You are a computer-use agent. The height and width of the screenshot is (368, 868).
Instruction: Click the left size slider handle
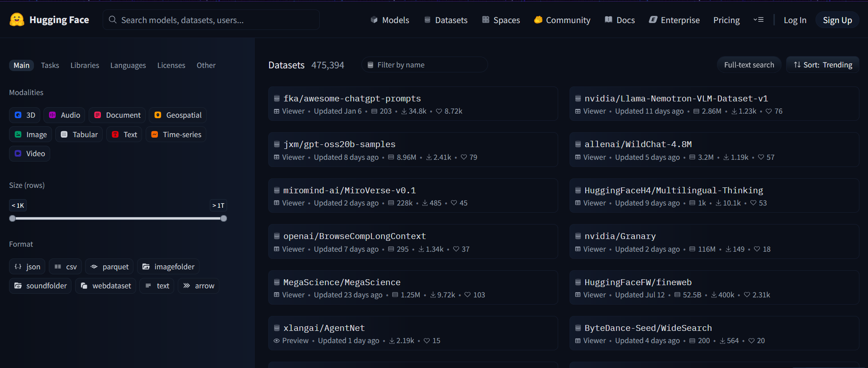pos(13,218)
